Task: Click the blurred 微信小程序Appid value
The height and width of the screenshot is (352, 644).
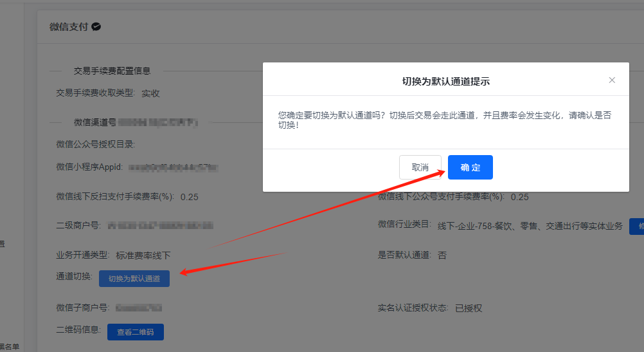Action: point(173,167)
